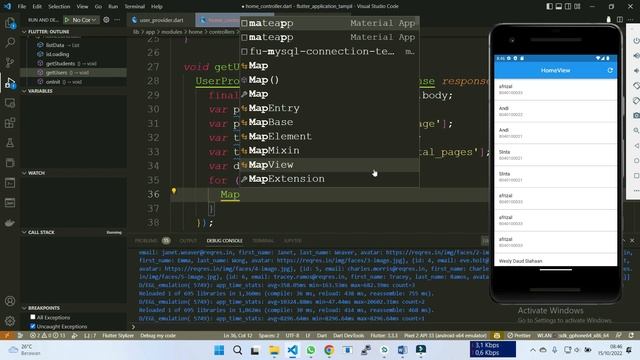Select MapView in the autocomplete list
This screenshot has height=360, width=640.
tap(329, 165)
